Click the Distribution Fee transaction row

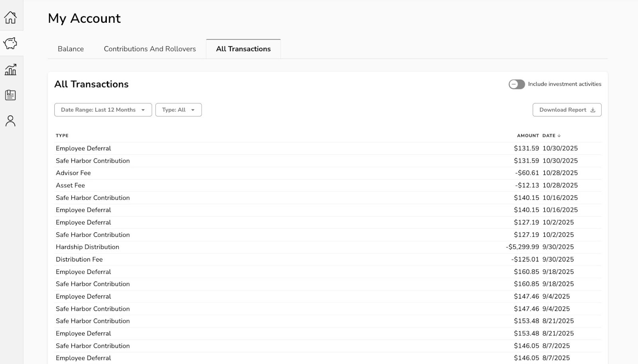79,260
